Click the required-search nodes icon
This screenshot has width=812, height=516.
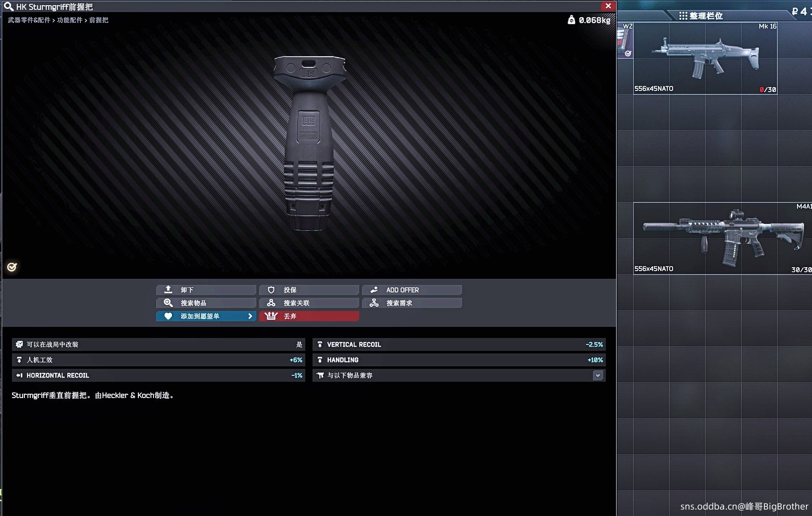coord(374,303)
